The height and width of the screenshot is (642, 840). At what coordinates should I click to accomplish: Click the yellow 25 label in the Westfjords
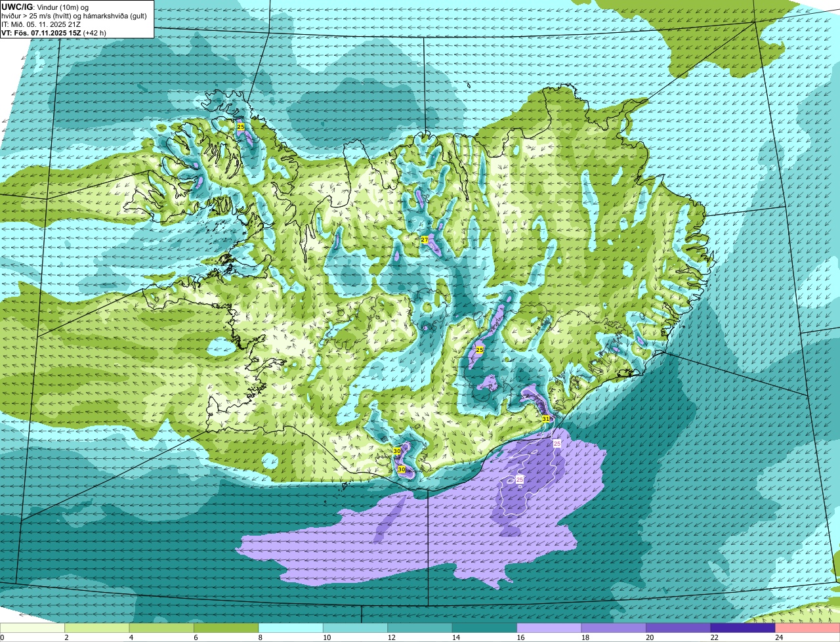point(241,126)
